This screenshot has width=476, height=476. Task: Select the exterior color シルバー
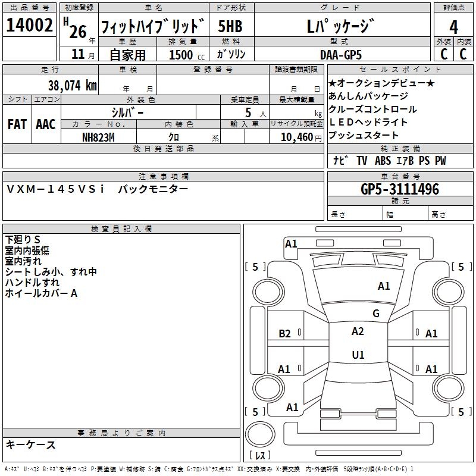click(x=127, y=112)
